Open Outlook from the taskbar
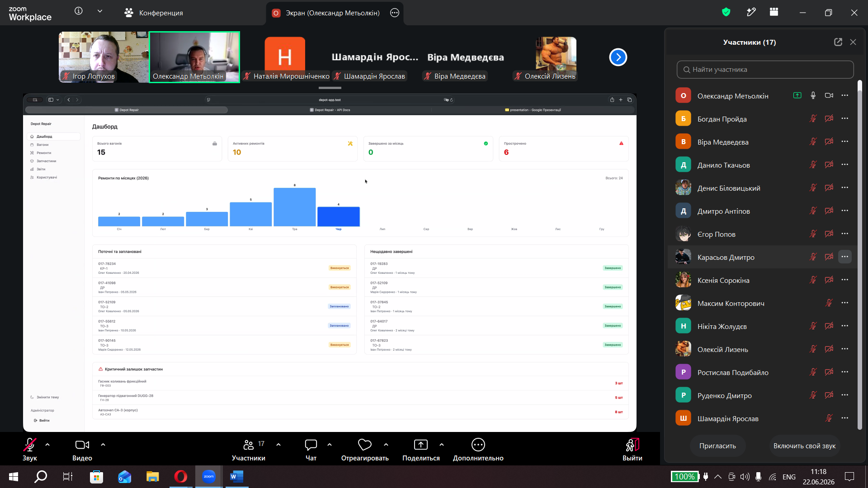This screenshot has width=868, height=488. [x=125, y=477]
